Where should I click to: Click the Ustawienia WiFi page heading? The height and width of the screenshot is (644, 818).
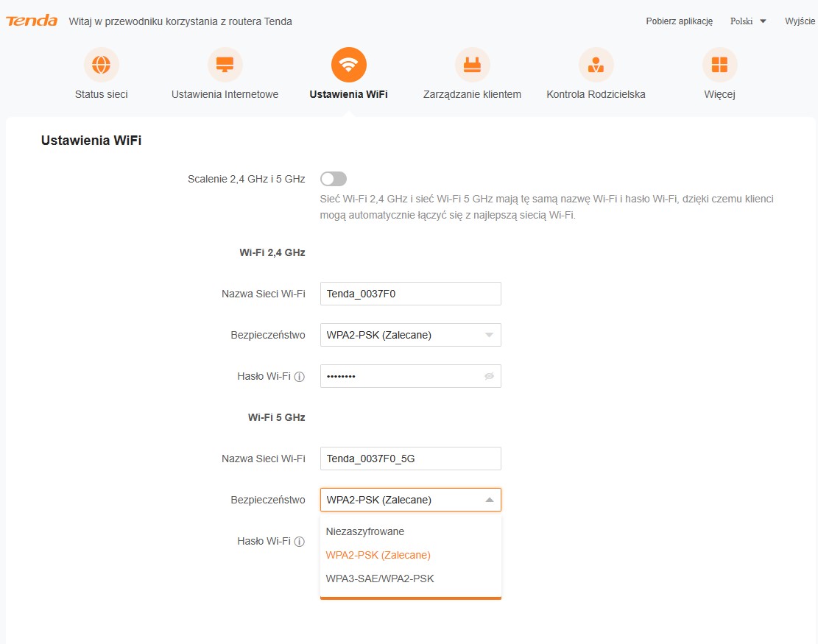(x=91, y=141)
